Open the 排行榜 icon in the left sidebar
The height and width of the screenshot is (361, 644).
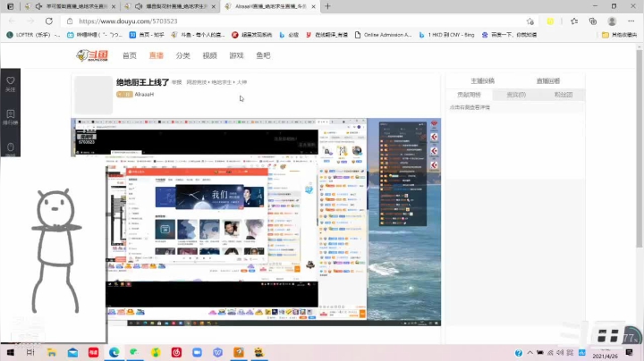point(10,117)
